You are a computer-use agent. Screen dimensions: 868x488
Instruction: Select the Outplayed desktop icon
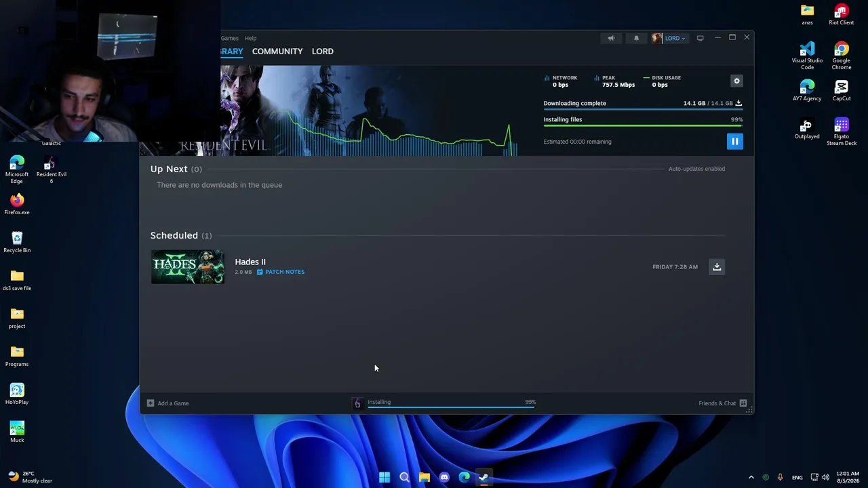(807, 129)
